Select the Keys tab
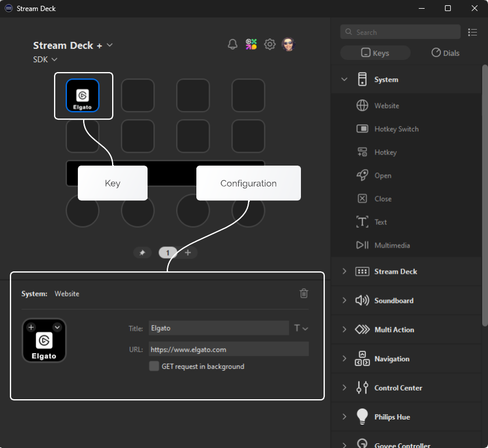The image size is (488, 448). (x=375, y=52)
